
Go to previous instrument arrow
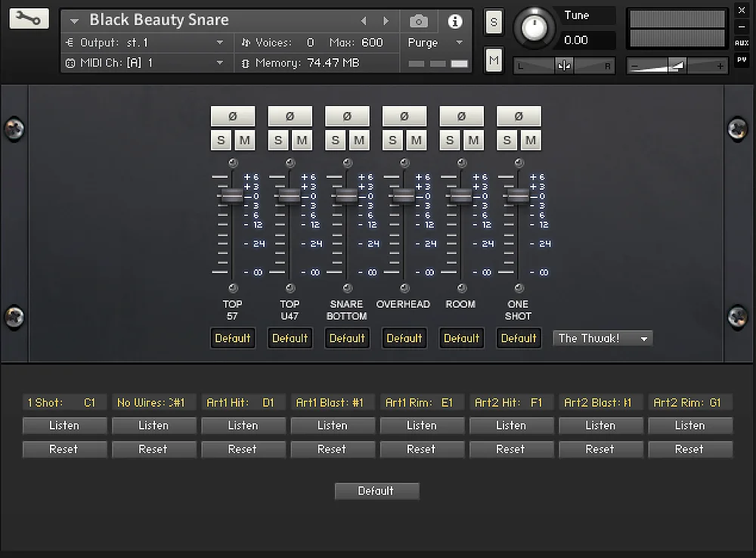point(364,21)
